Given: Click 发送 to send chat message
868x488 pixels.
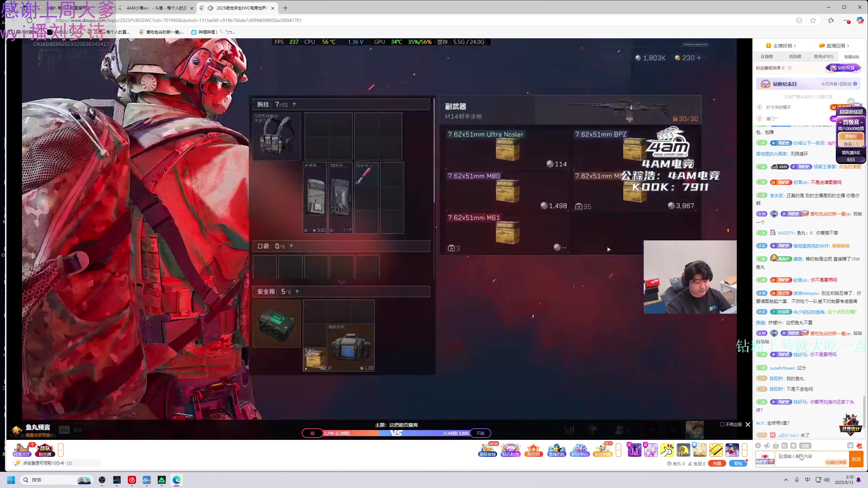Looking at the screenshot, I should point(856,459).
